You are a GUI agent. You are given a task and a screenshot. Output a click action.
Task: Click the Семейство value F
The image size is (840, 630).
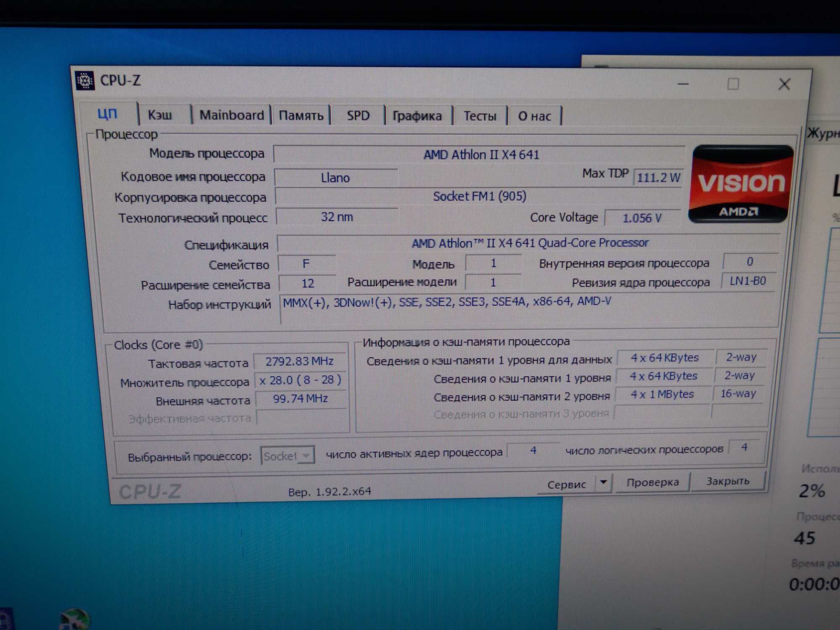[306, 264]
